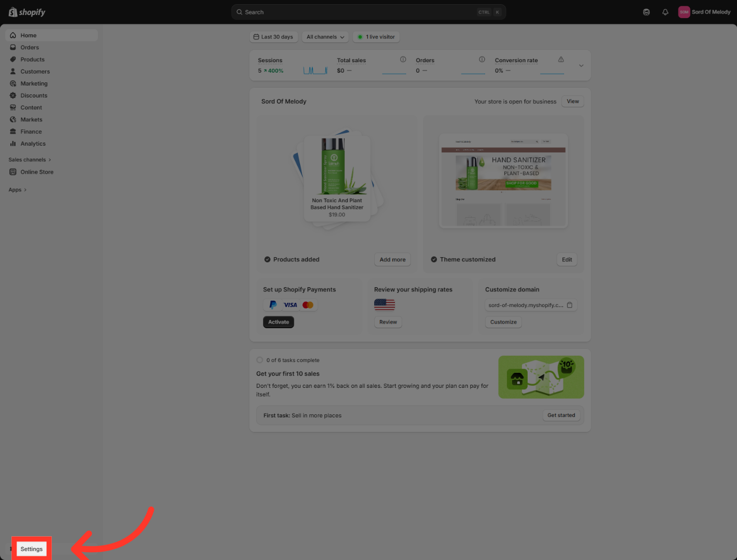Click the Sessions metric label
737x560 pixels.
pos(270,60)
